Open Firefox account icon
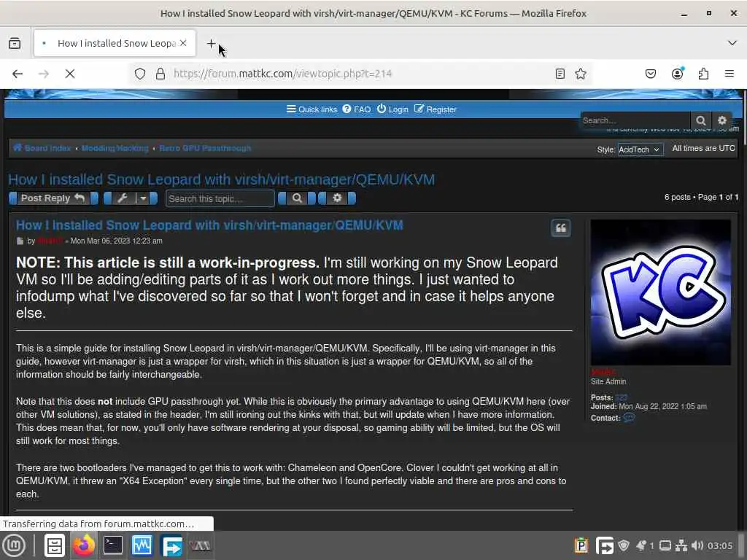Viewport: 747px width, 560px height. click(x=678, y=74)
